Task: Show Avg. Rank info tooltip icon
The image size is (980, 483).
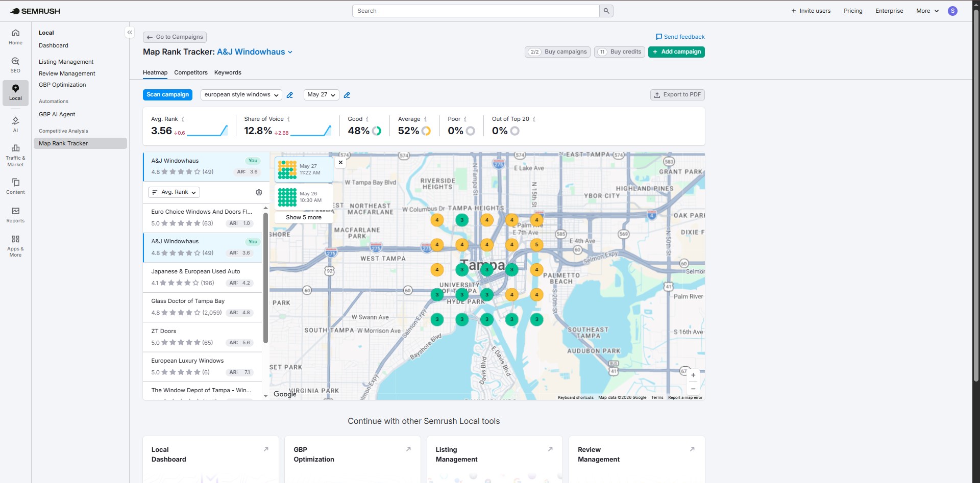Action: (x=183, y=119)
